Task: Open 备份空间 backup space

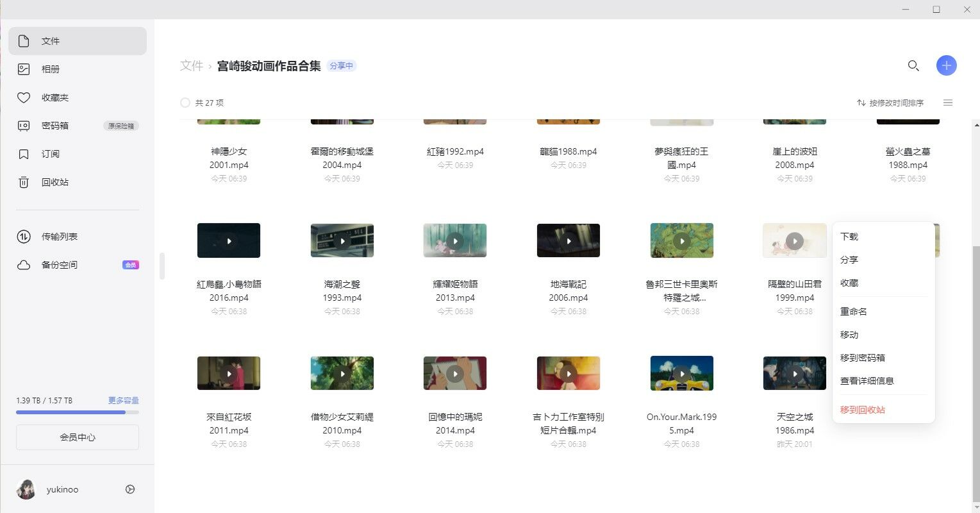Action: point(60,265)
